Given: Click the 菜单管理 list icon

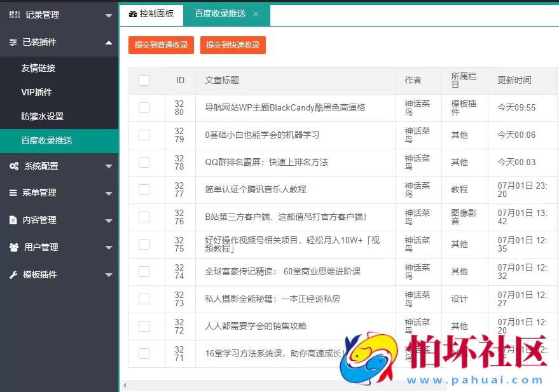Looking at the screenshot, I should (14, 193).
